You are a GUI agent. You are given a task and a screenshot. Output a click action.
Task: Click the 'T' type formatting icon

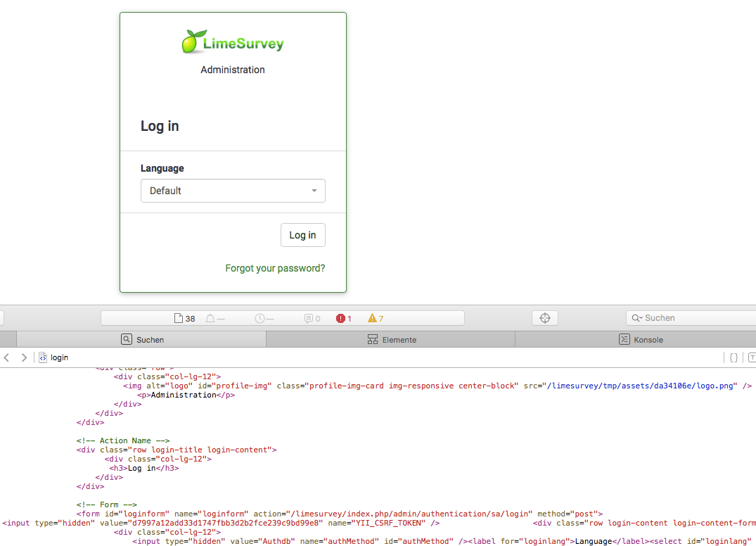coord(752,357)
